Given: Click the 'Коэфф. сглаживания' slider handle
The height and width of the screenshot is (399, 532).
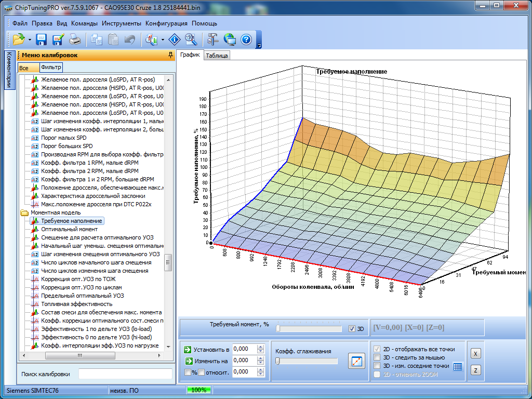Looking at the screenshot, I should pyautogui.click(x=278, y=361).
